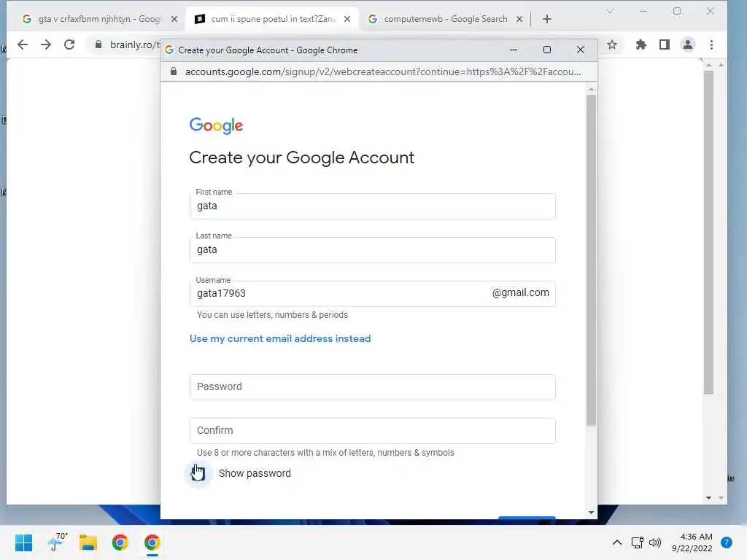This screenshot has width=747, height=560.
Task: Open the Extensions puzzle icon
Action: (x=641, y=44)
